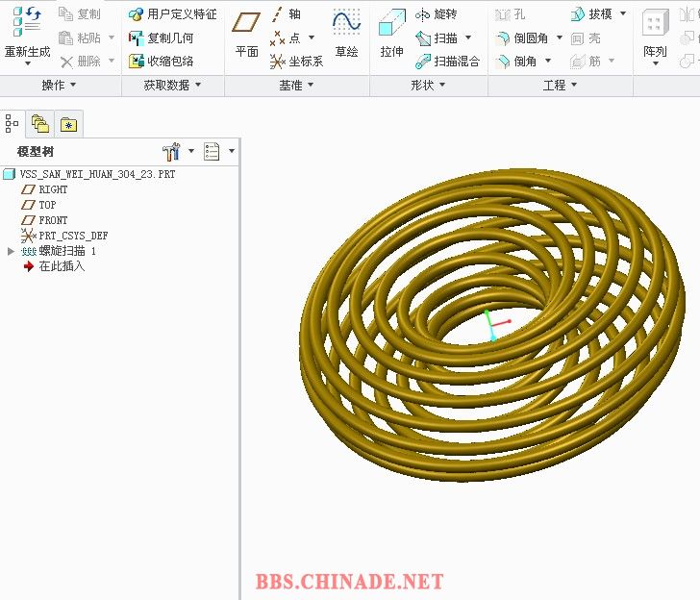Expand the Shapes (形状) group menu
Image resolution: width=700 pixels, height=600 pixels.
[428, 85]
